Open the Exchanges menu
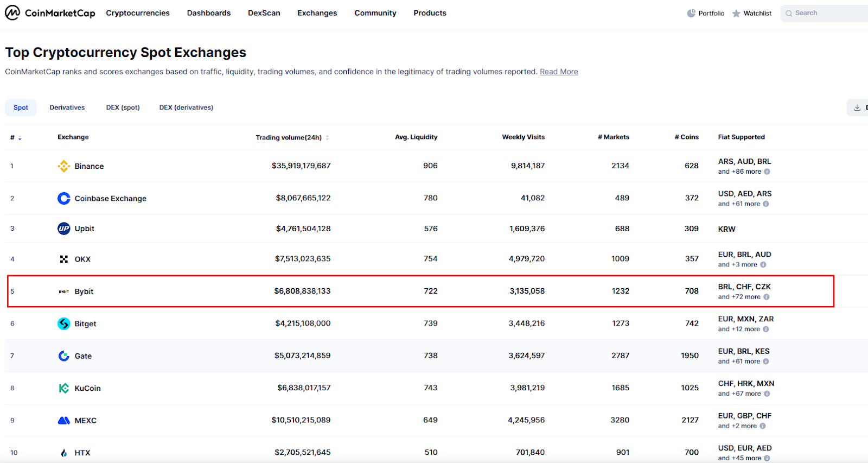The width and height of the screenshot is (868, 463). pyautogui.click(x=317, y=13)
